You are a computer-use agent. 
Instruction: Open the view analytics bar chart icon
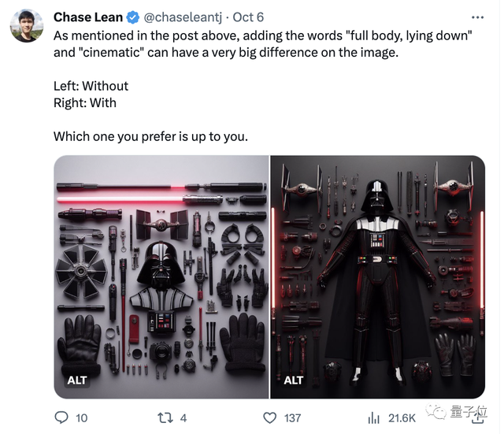375,417
